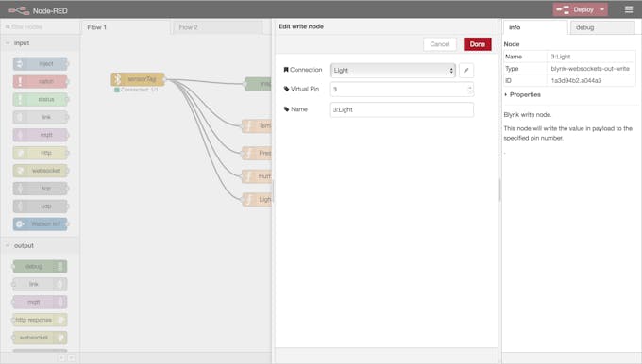This screenshot has width=642, height=364.
Task: Click the Pres function node on canvas
Action: [257, 154]
